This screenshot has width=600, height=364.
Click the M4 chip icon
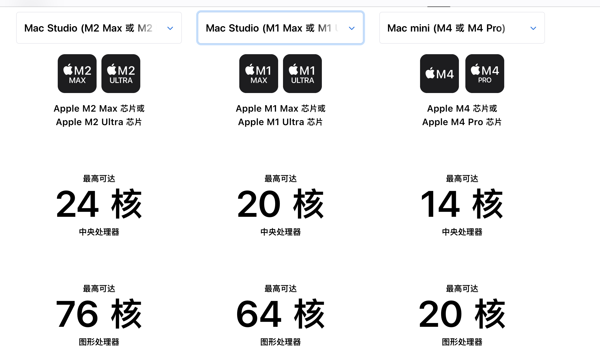439,74
